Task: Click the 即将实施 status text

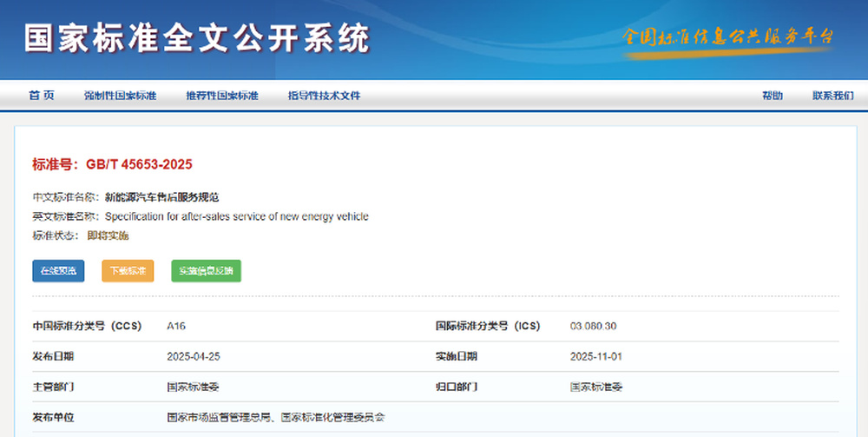Action: click(x=108, y=235)
